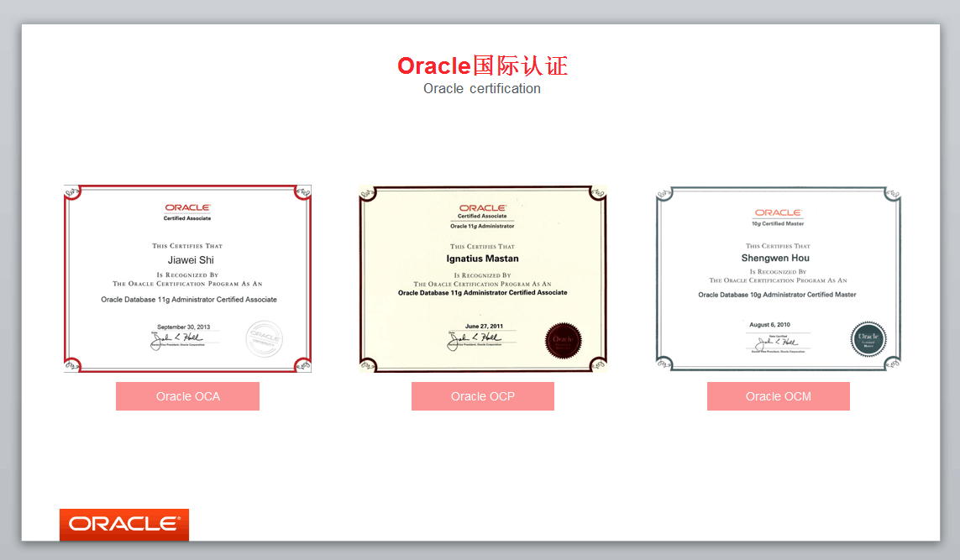960x560 pixels.
Task: Click the Oracle OCM label button
Action: point(779,396)
